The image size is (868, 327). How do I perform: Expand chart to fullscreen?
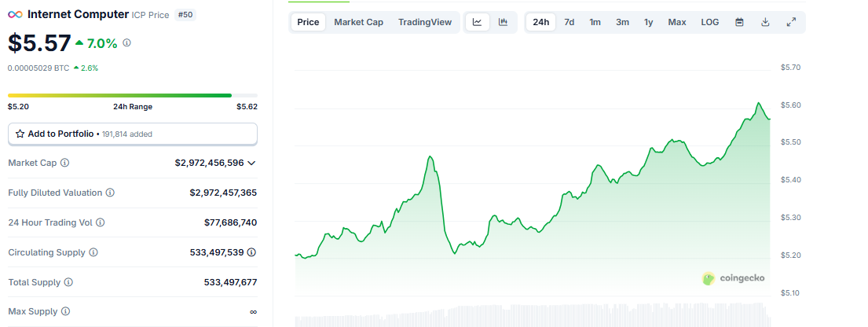pyautogui.click(x=792, y=22)
